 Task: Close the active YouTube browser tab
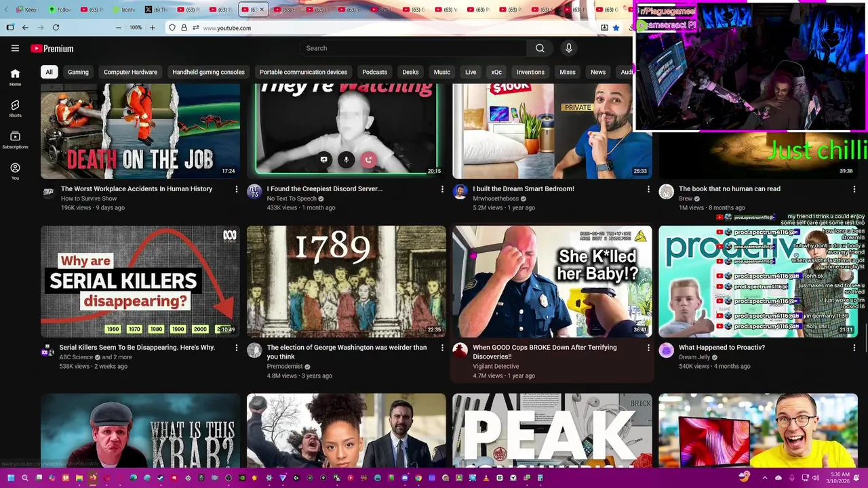262,9
